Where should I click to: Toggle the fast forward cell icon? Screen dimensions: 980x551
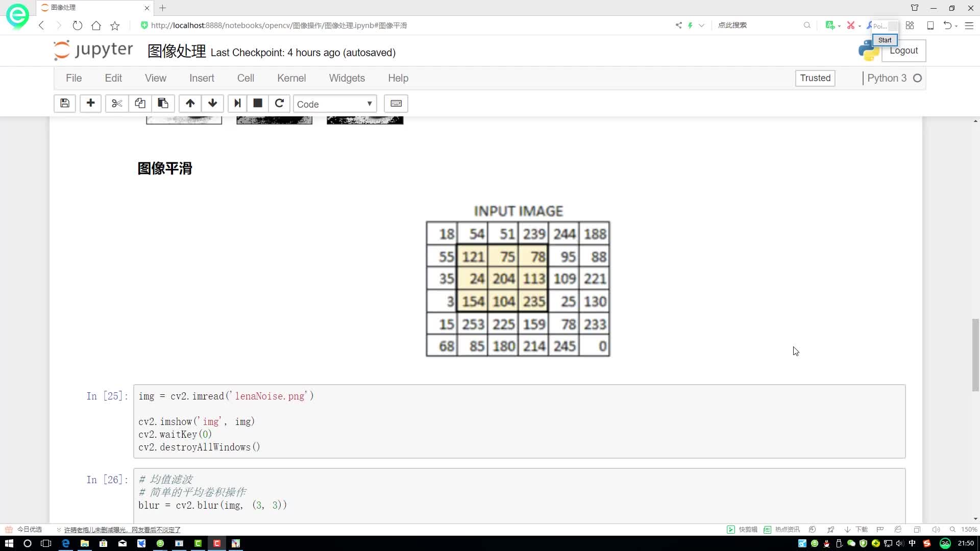237,103
